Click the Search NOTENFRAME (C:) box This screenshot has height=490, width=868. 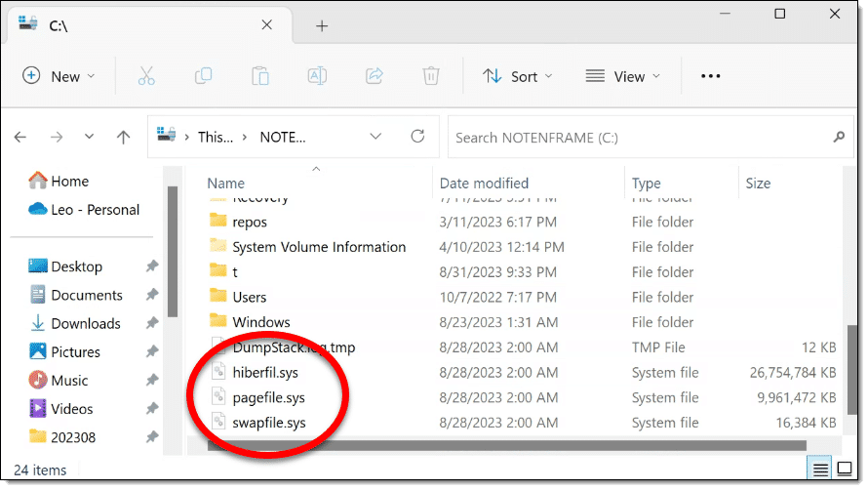(x=639, y=138)
